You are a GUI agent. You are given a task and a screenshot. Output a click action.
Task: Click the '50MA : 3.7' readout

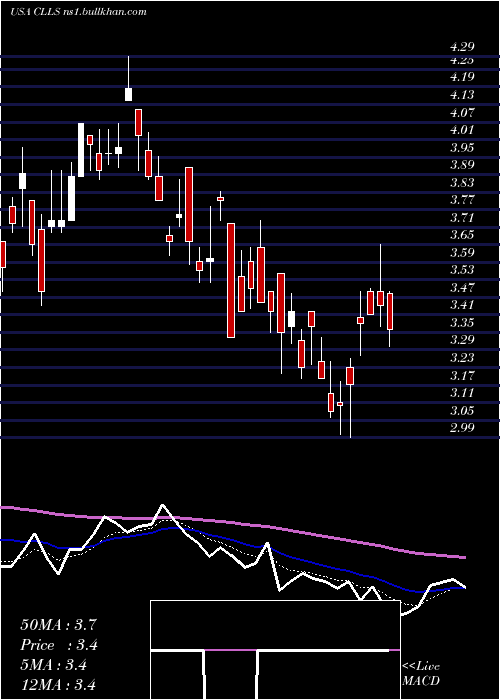click(x=58, y=625)
